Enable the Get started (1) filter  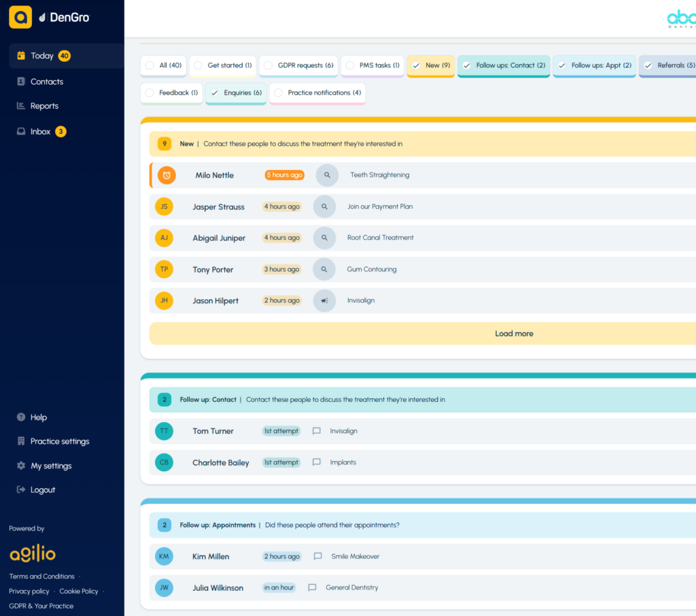tap(223, 66)
